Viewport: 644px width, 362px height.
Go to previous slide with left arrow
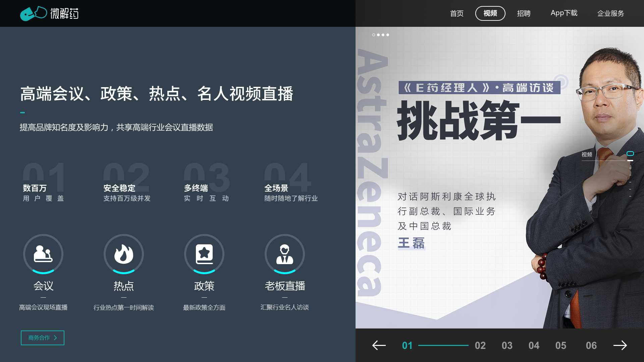379,345
